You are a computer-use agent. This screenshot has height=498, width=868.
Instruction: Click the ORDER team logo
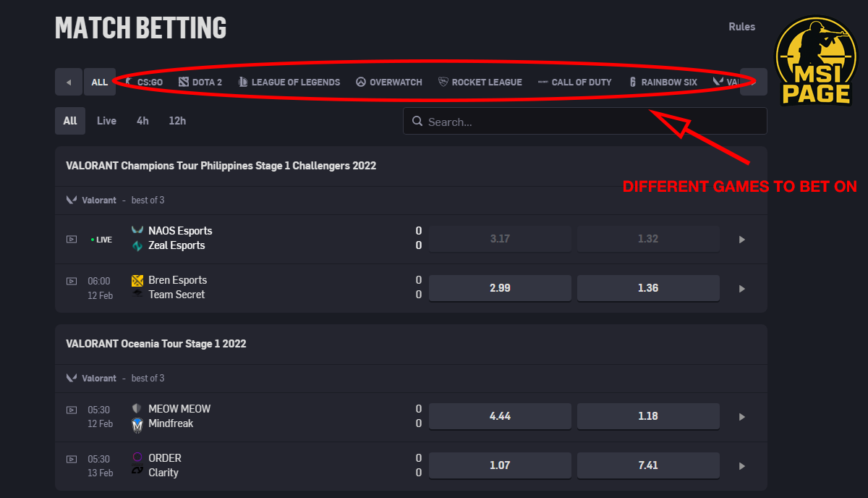[137, 457]
